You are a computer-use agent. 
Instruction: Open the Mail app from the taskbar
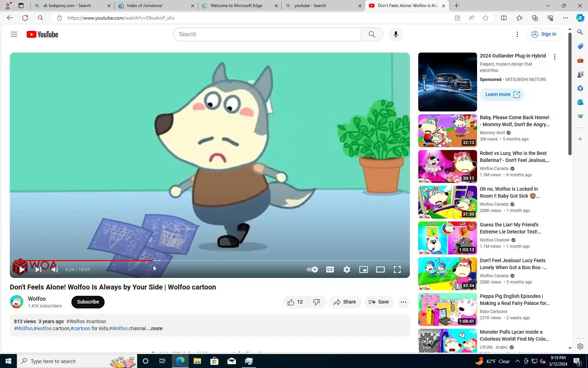[x=232, y=361]
